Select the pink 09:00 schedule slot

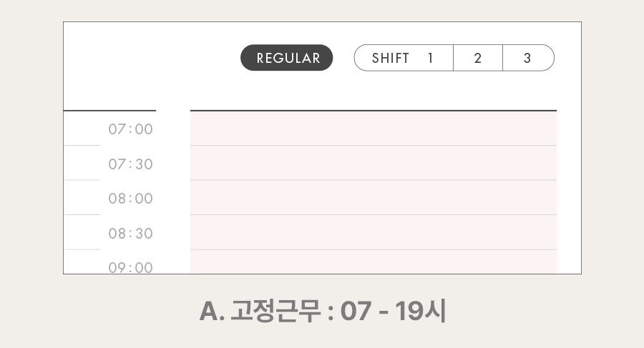[x=373, y=262]
